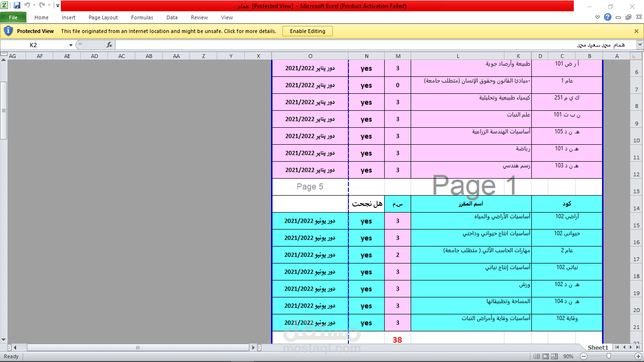The width and height of the screenshot is (644, 362).
Task: Click the Save icon in Quick Access Toolbar
Action: (17, 6)
